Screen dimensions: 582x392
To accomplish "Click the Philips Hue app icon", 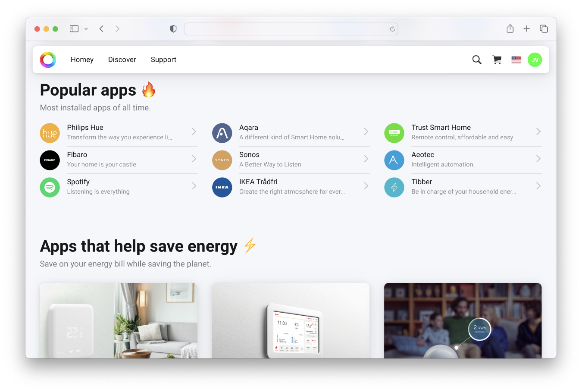I will pos(50,133).
